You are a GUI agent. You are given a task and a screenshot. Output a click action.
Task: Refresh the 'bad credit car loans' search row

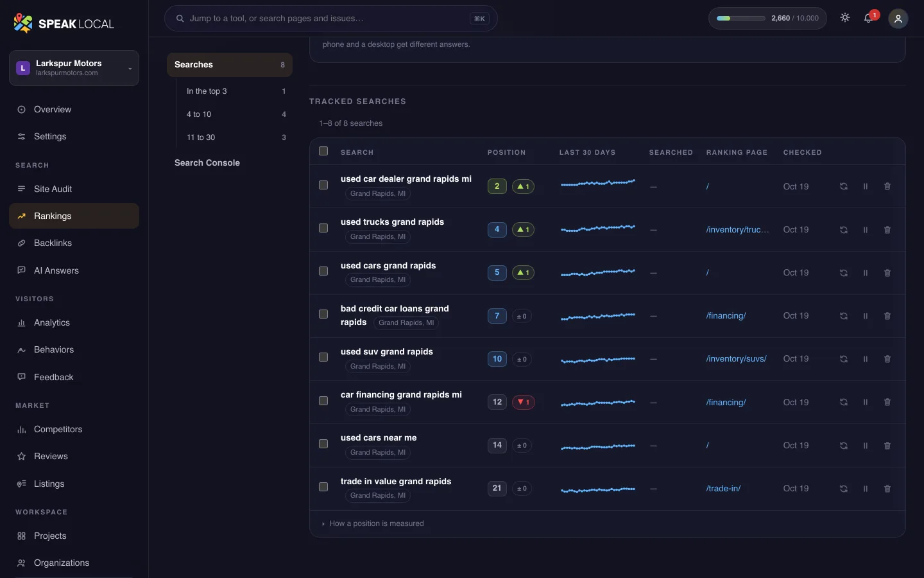click(844, 316)
